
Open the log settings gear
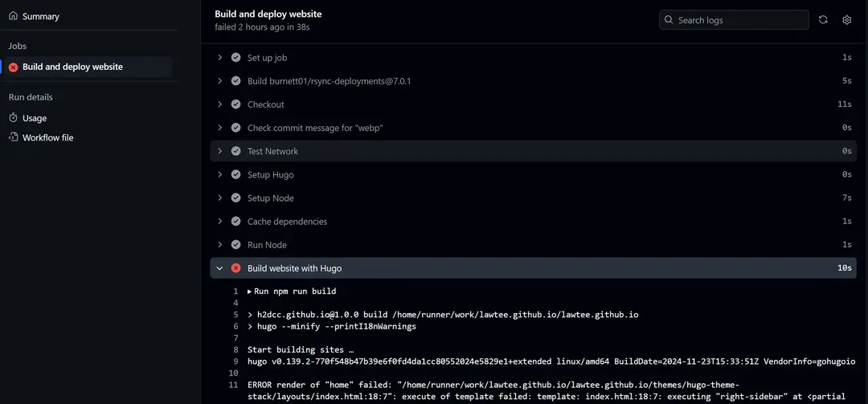point(846,20)
